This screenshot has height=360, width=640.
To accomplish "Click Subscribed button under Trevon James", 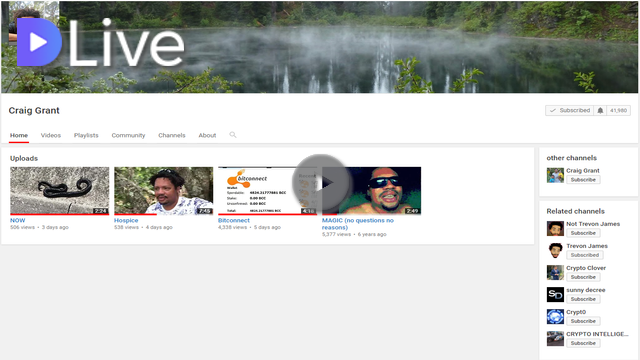I will pyautogui.click(x=584, y=255).
